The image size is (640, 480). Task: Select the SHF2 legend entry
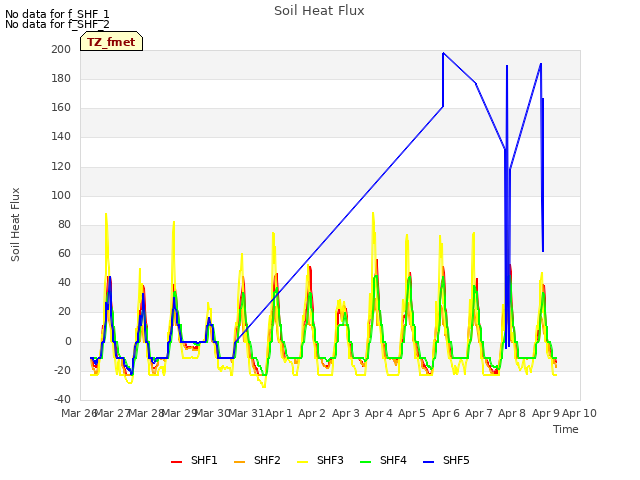point(257,460)
